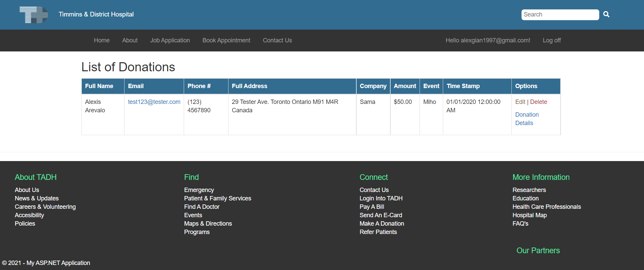Viewport: 644px width, 270px height.
Task: Open the FAQ's footer link
Action: point(520,224)
